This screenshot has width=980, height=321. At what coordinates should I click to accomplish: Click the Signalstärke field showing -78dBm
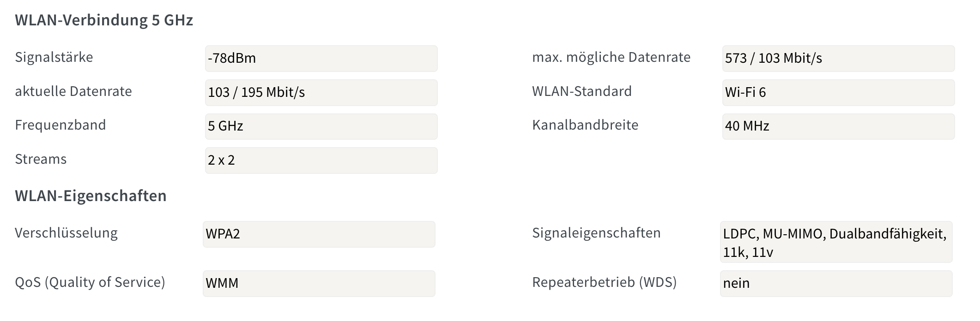321,59
